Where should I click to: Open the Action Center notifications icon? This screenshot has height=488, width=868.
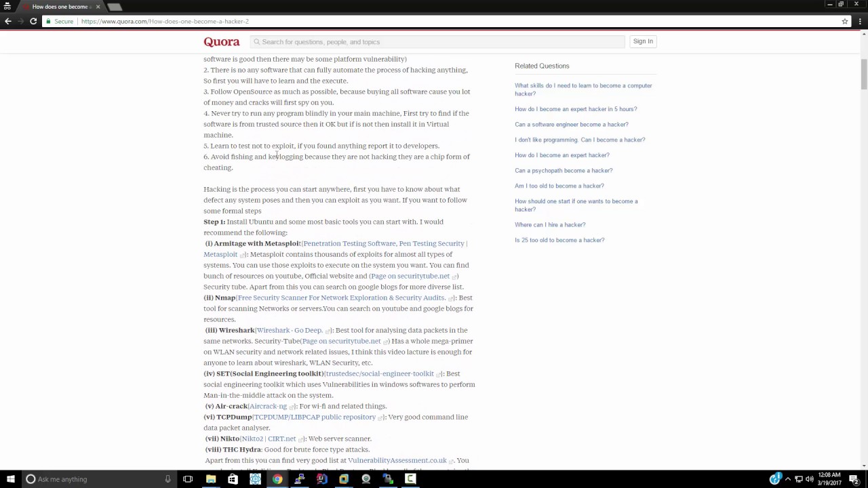[x=854, y=479]
